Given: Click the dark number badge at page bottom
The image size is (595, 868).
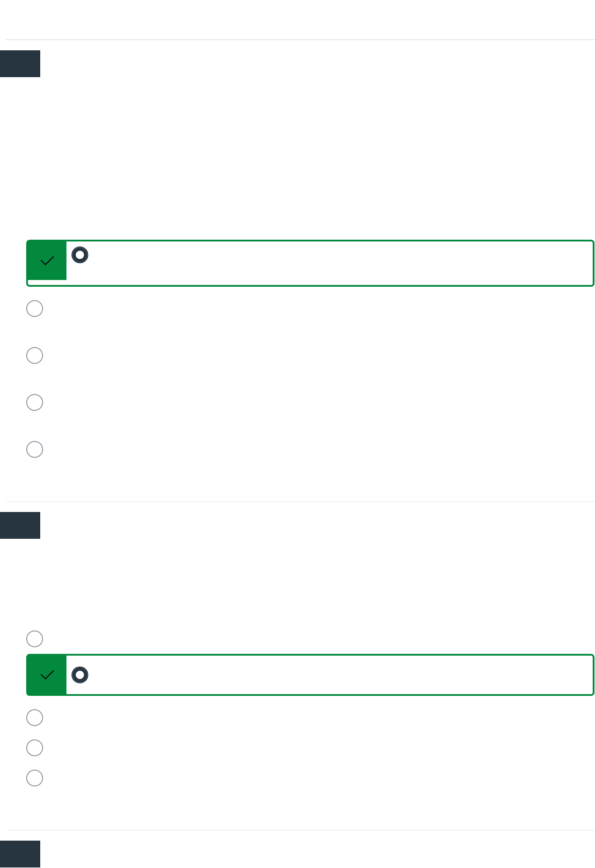Looking at the screenshot, I should click(20, 854).
